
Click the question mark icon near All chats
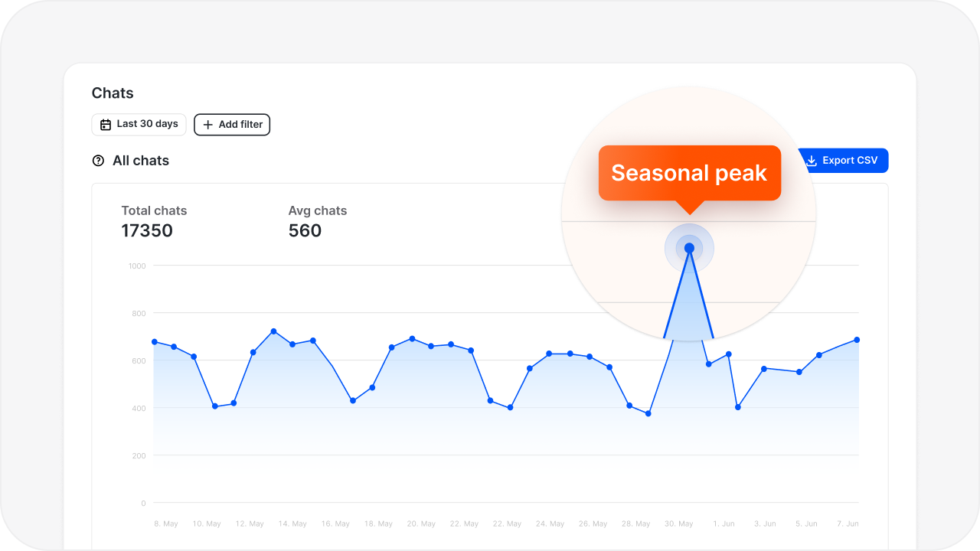click(x=97, y=161)
